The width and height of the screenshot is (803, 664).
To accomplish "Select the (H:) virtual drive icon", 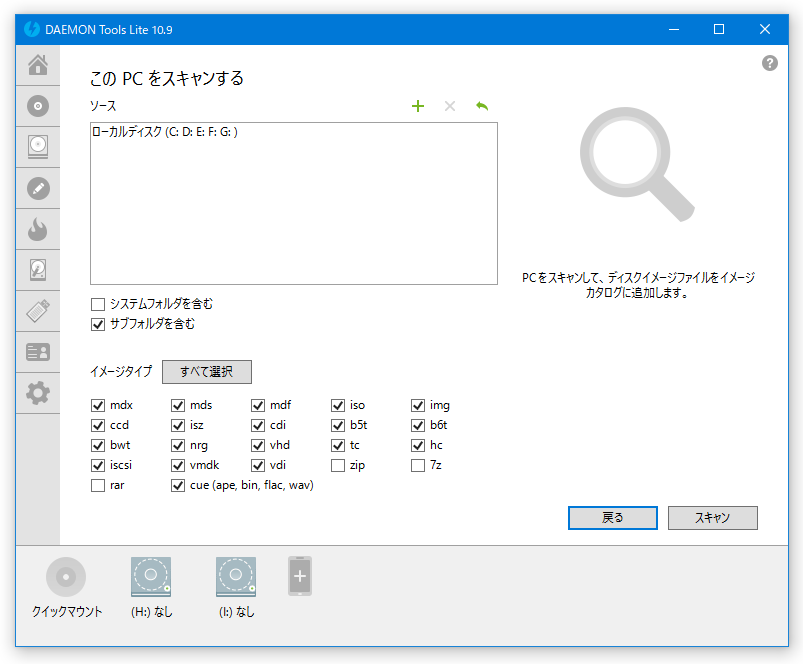I will point(151,577).
